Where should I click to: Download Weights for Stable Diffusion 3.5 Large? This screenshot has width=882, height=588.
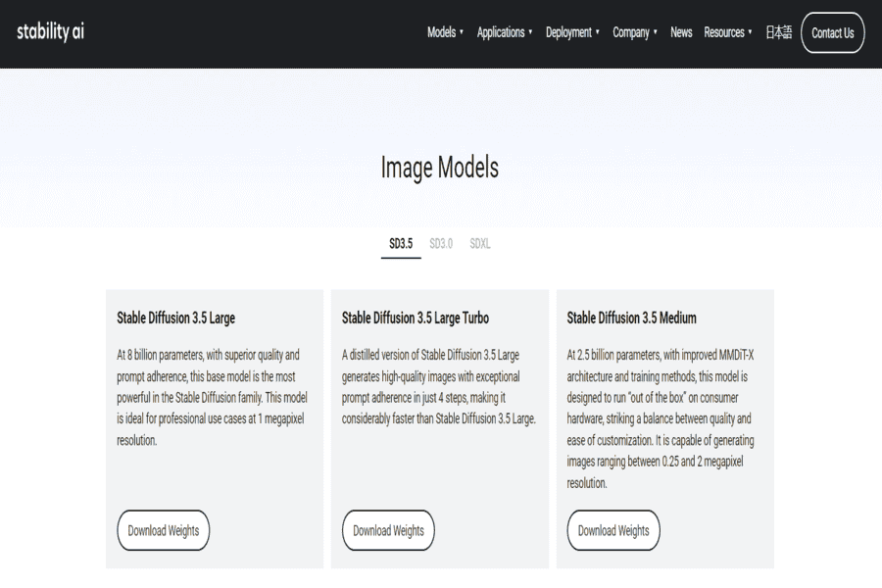point(164,530)
